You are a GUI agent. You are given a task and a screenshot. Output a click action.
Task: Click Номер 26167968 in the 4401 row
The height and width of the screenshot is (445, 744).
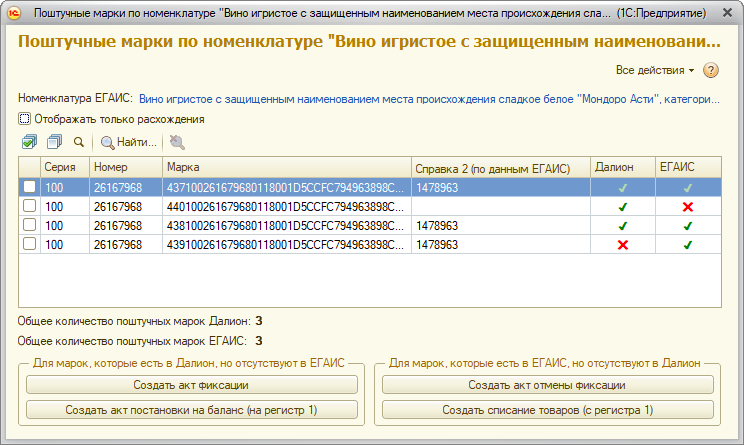pyautogui.click(x=118, y=207)
